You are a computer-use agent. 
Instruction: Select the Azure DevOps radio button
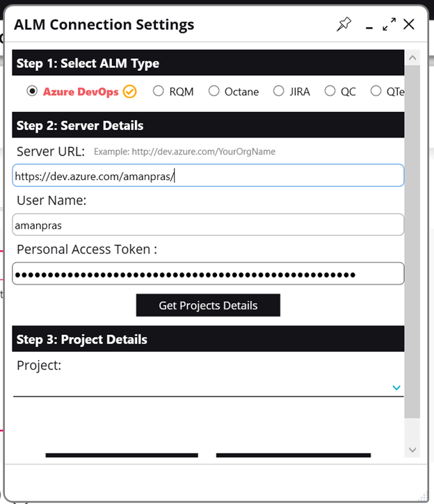click(32, 91)
